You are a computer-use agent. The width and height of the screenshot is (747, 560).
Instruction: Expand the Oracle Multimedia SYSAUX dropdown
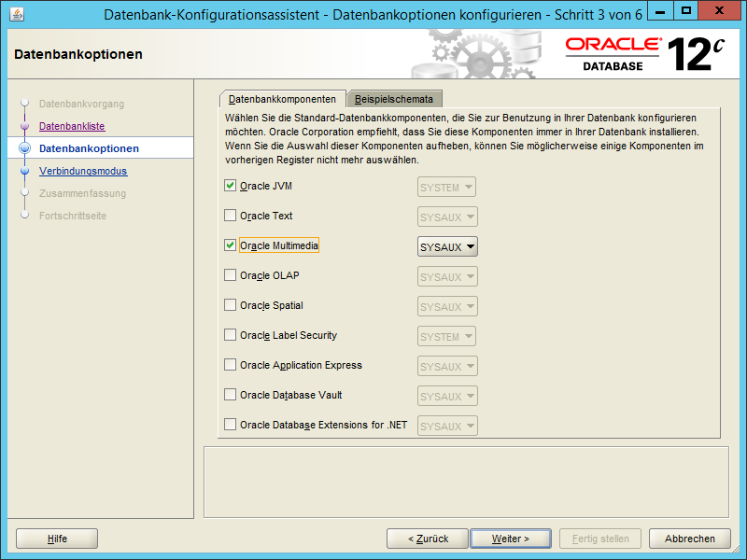coord(447,246)
